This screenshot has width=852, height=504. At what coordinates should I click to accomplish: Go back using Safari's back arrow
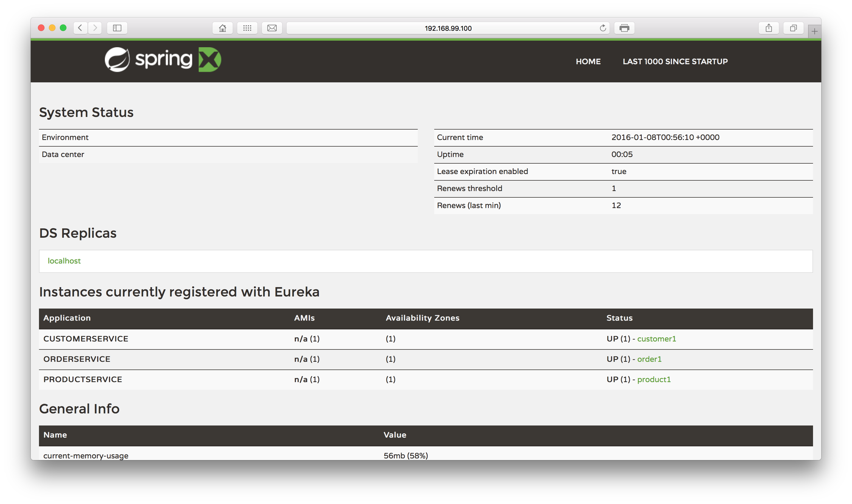click(x=80, y=28)
